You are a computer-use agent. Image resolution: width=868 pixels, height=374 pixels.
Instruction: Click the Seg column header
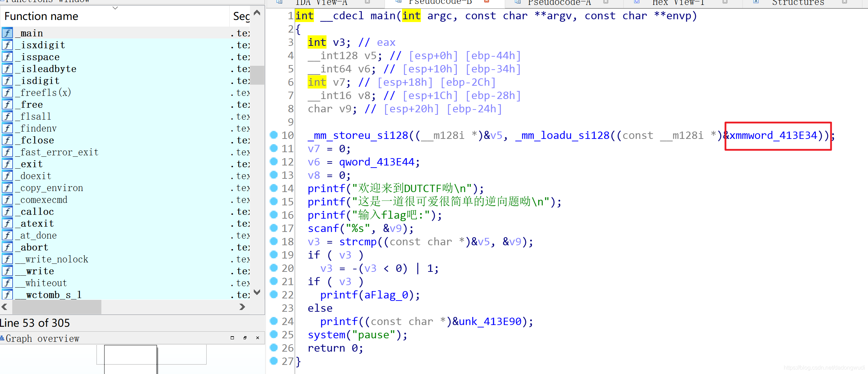[241, 16]
